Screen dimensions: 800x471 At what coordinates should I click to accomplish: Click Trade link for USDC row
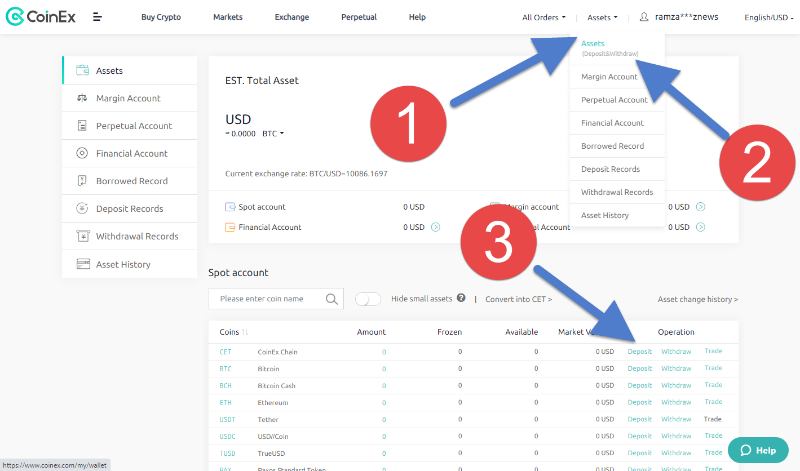(713, 435)
